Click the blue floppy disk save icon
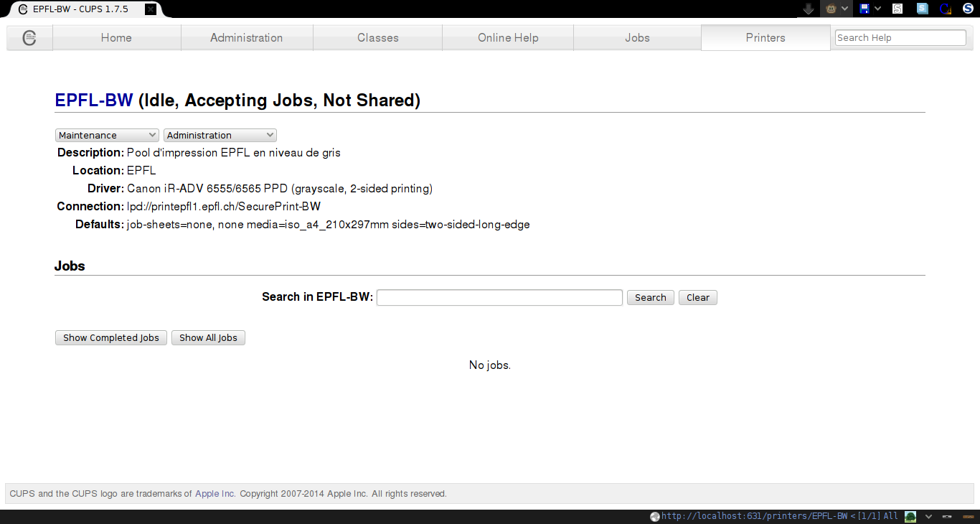Image resolution: width=980 pixels, height=524 pixels. pos(864,9)
